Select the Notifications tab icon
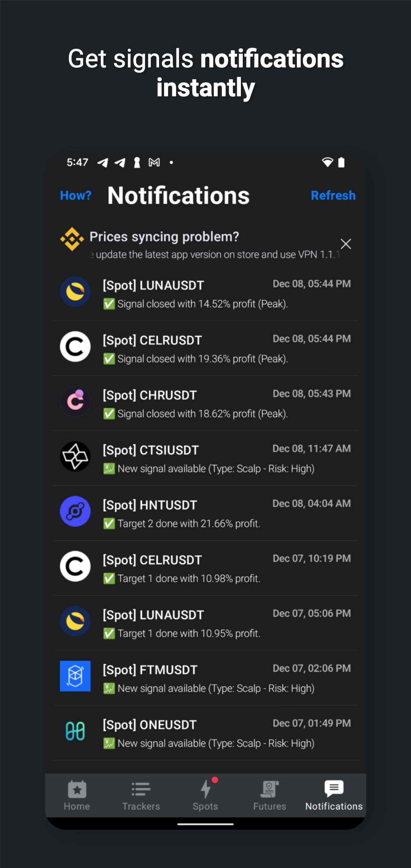This screenshot has width=411, height=868. point(334,788)
